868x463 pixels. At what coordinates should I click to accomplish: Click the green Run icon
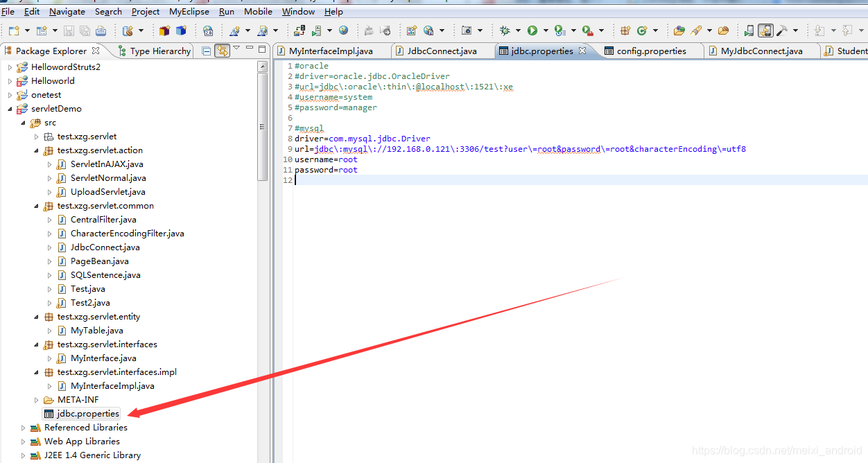click(532, 30)
